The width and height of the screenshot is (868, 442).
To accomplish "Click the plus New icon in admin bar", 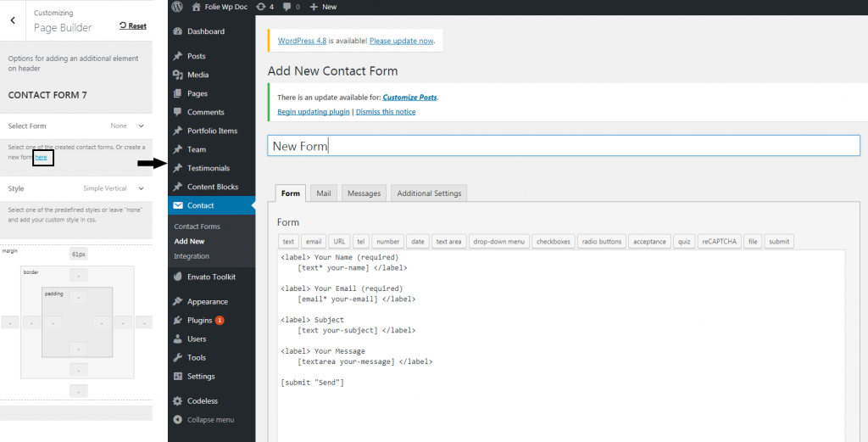I will [x=314, y=7].
